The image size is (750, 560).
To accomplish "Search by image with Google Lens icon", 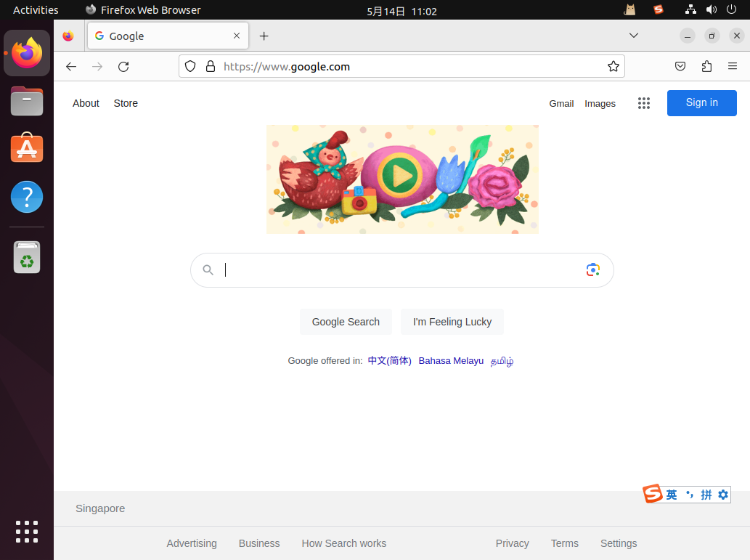I will click(592, 270).
